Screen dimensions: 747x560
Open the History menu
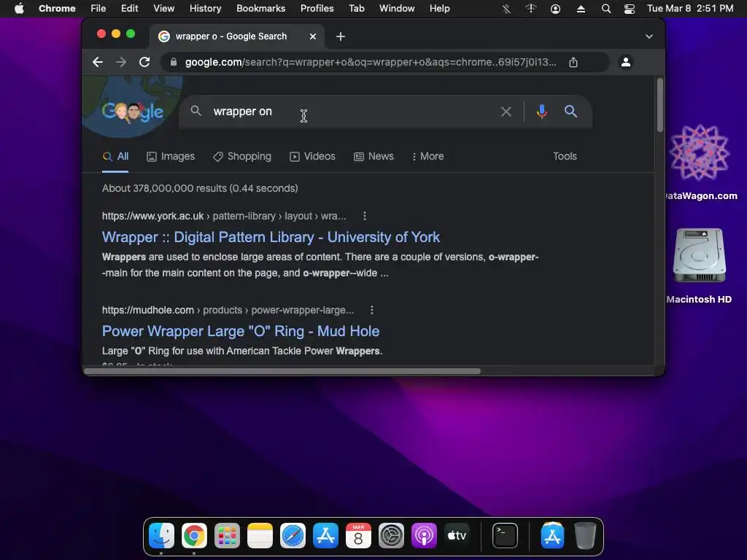click(x=205, y=9)
